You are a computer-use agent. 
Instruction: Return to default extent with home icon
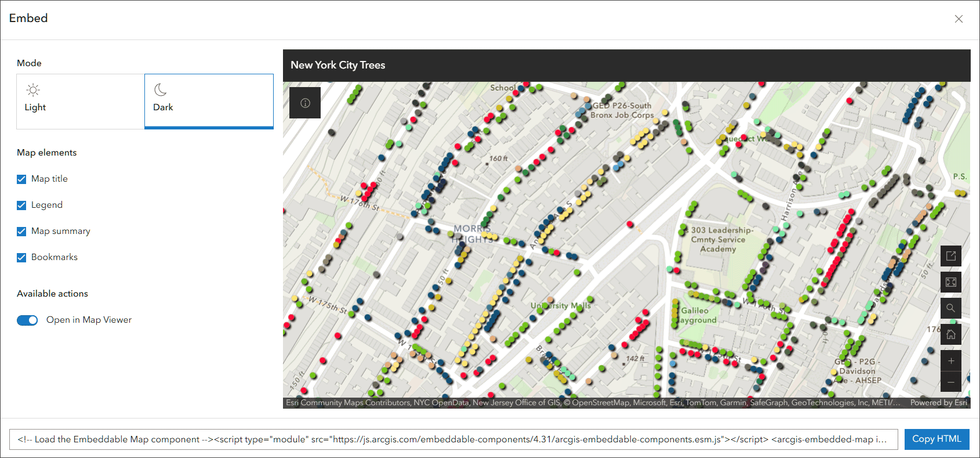click(951, 334)
